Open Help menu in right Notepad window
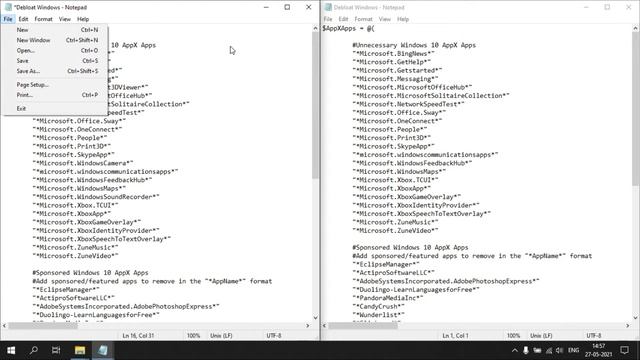The width and height of the screenshot is (640, 360). coord(403,19)
